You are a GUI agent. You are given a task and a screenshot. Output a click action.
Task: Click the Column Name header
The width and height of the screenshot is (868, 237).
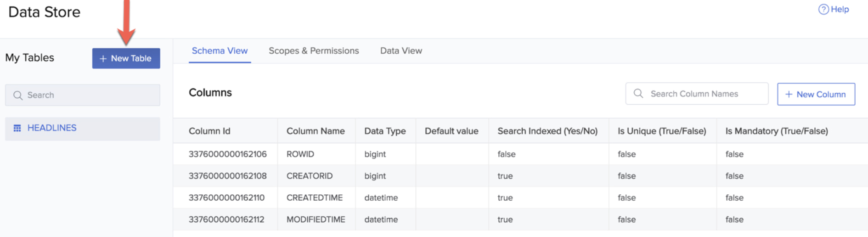(x=316, y=131)
